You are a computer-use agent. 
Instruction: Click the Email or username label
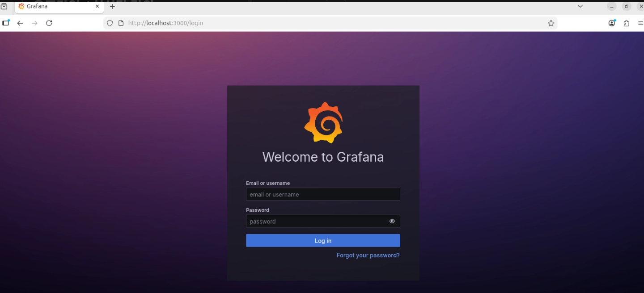[x=268, y=183]
